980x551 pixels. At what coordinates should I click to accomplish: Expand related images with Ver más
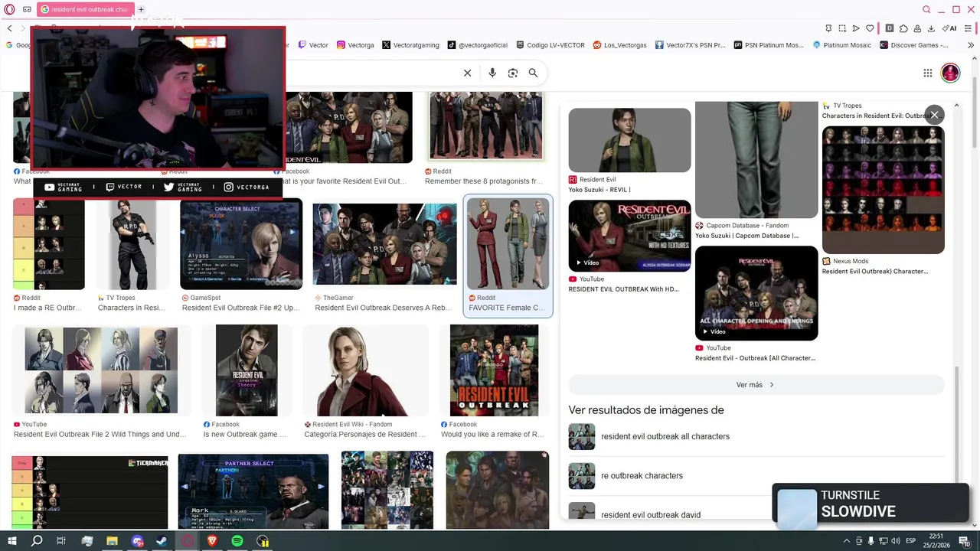click(756, 384)
